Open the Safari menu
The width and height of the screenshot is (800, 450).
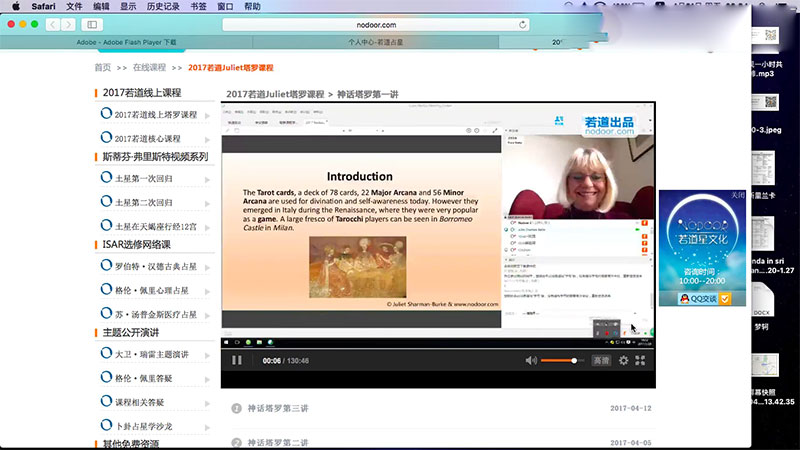(x=43, y=6)
